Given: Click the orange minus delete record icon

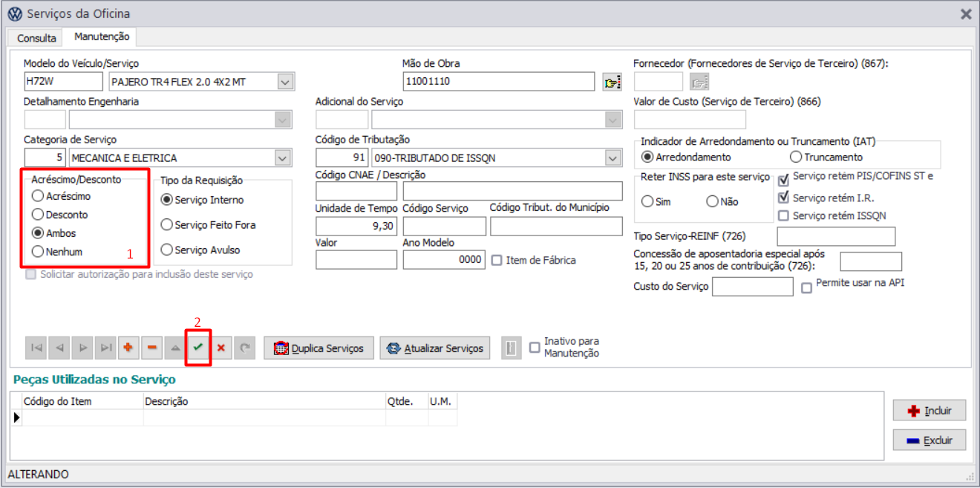Looking at the screenshot, I should [151, 348].
